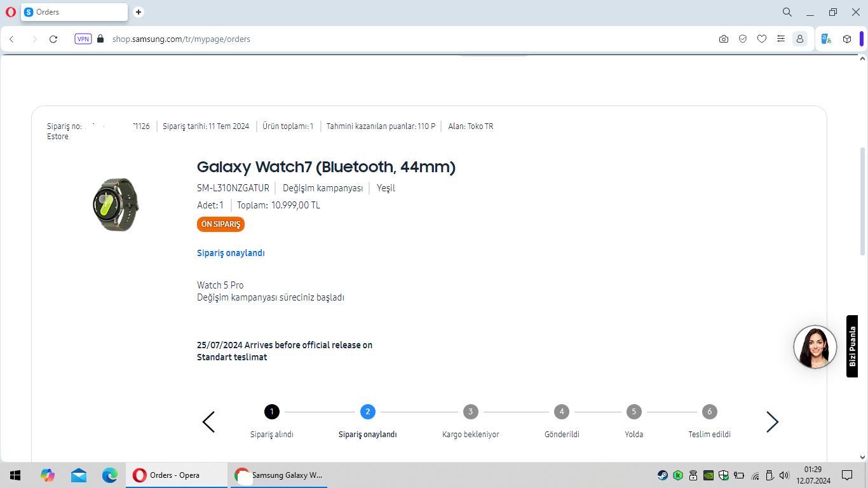868x488 pixels.
Task: Open the Windows Start menu
Action: point(15,475)
